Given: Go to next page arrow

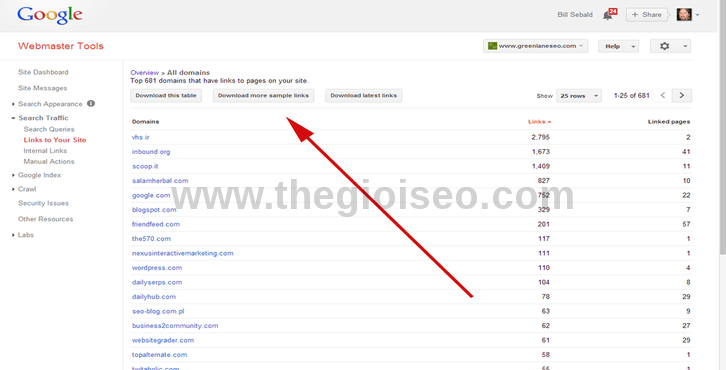Looking at the screenshot, I should click(682, 95).
